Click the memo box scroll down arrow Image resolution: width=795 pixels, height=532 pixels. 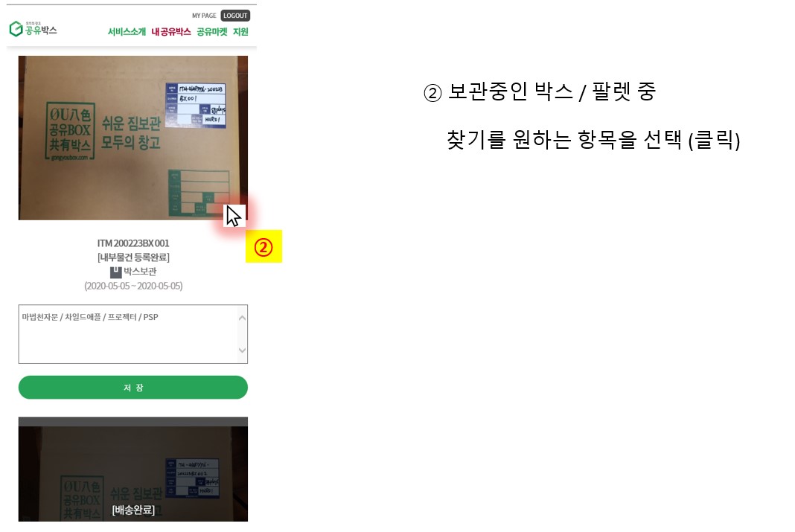pyautogui.click(x=243, y=350)
